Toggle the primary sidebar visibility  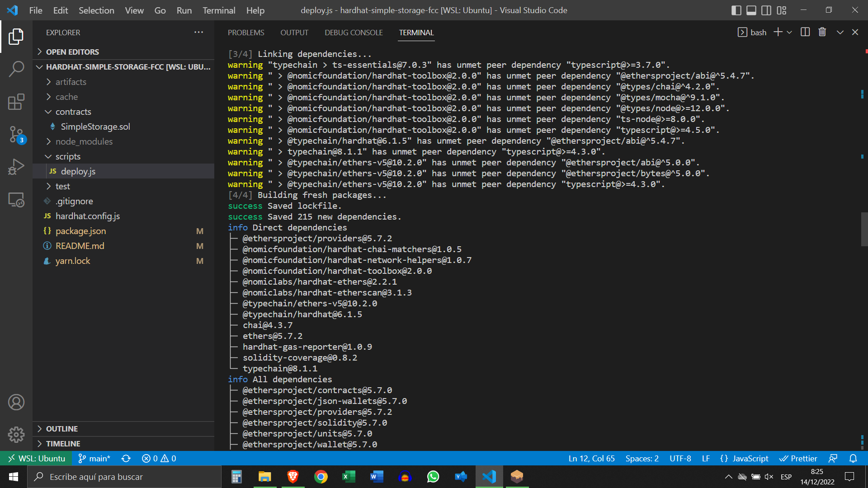pos(736,10)
